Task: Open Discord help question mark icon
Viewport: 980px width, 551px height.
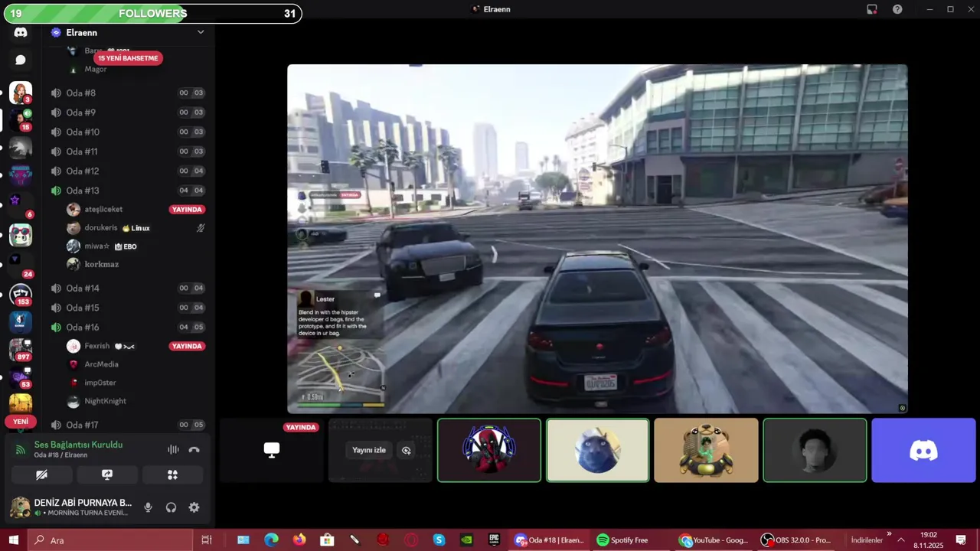Action: (x=897, y=9)
